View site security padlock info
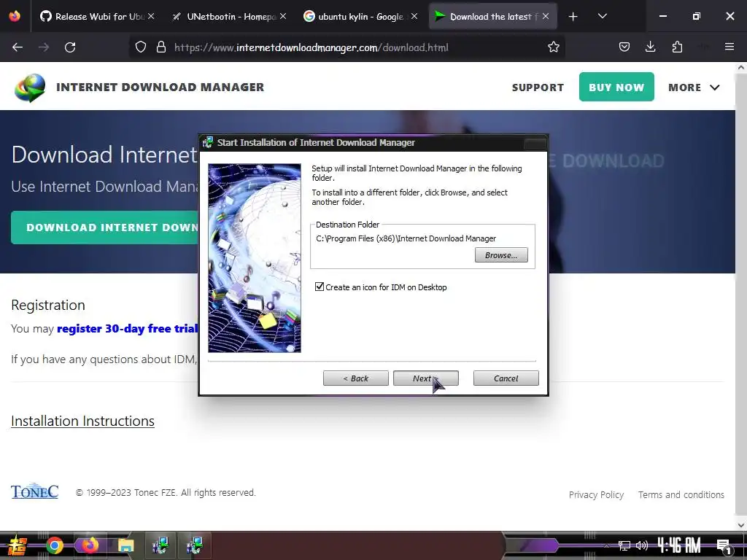 pos(161,47)
